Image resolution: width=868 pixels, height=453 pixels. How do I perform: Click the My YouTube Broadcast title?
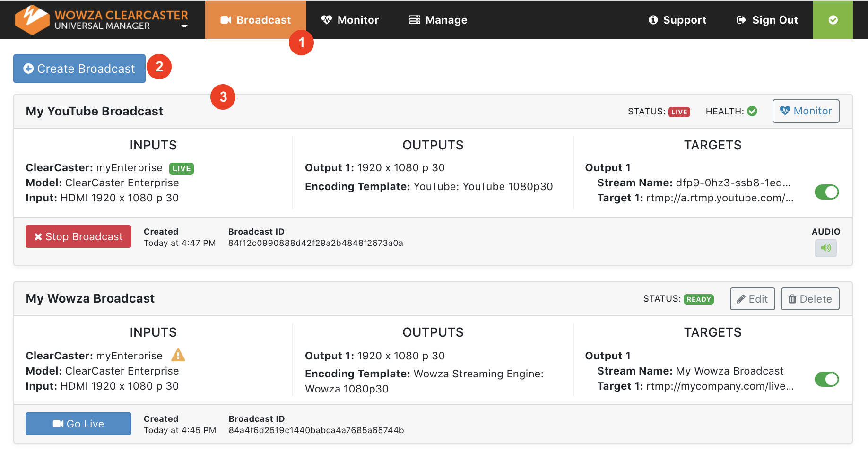click(95, 111)
